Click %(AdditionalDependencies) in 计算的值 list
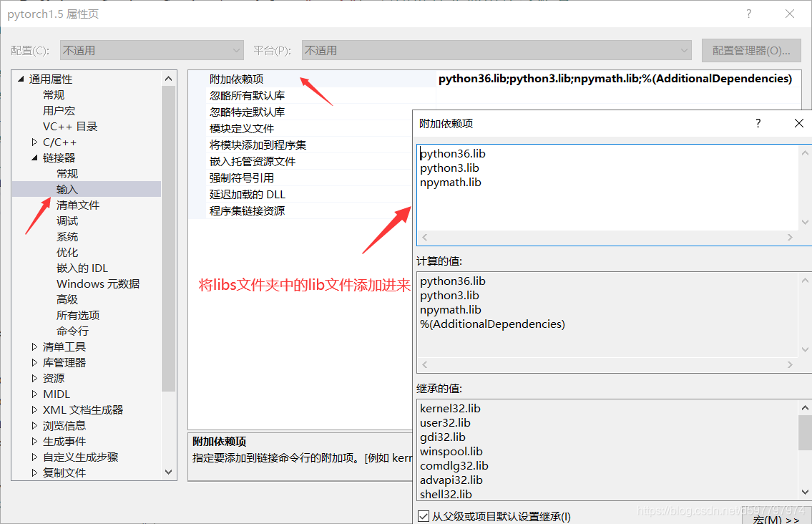The height and width of the screenshot is (524, 812). click(x=492, y=324)
